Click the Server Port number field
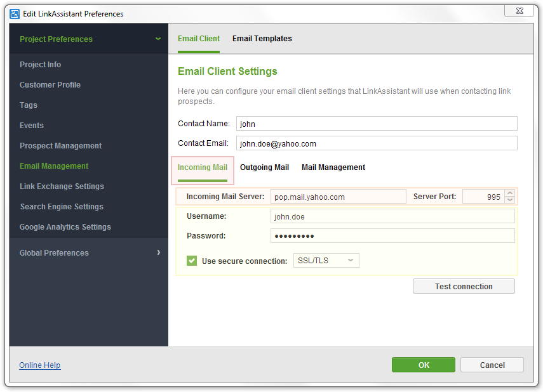The image size is (543, 392). click(483, 197)
